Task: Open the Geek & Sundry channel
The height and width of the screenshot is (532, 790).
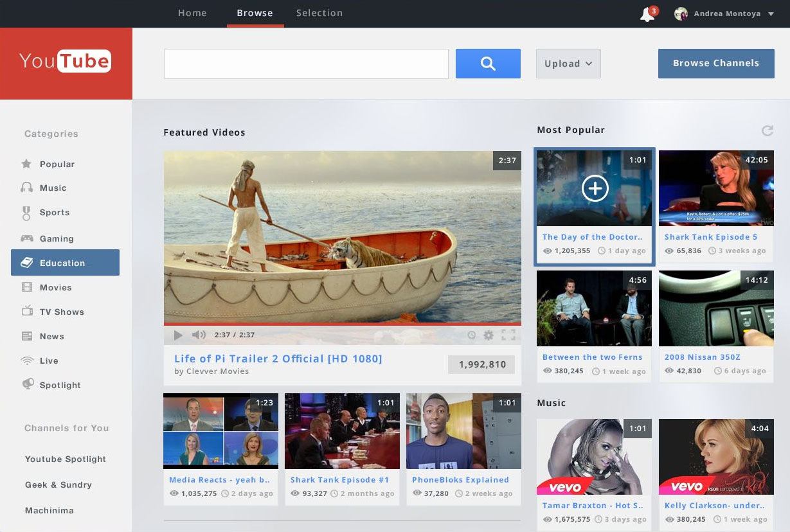Action: [x=58, y=485]
